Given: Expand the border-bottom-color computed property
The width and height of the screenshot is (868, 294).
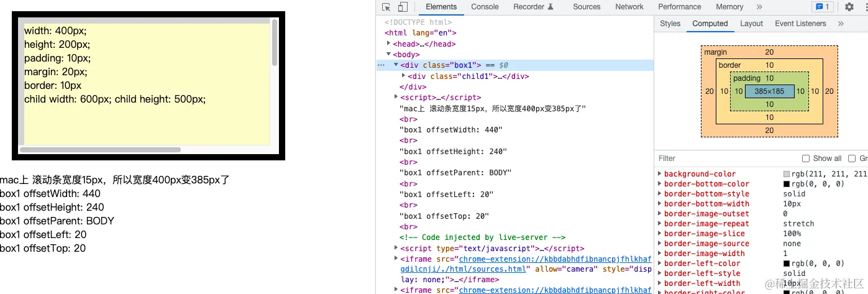Looking at the screenshot, I should click(x=660, y=184).
